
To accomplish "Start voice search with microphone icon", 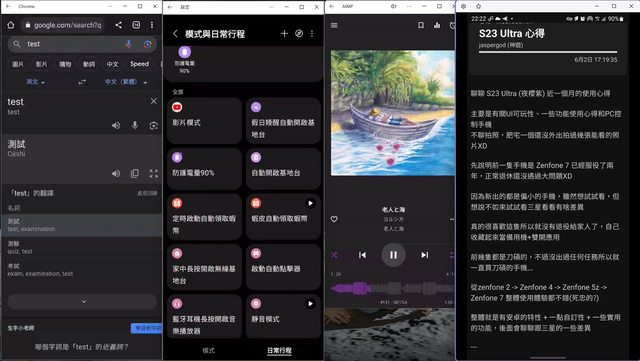I will point(129,44).
